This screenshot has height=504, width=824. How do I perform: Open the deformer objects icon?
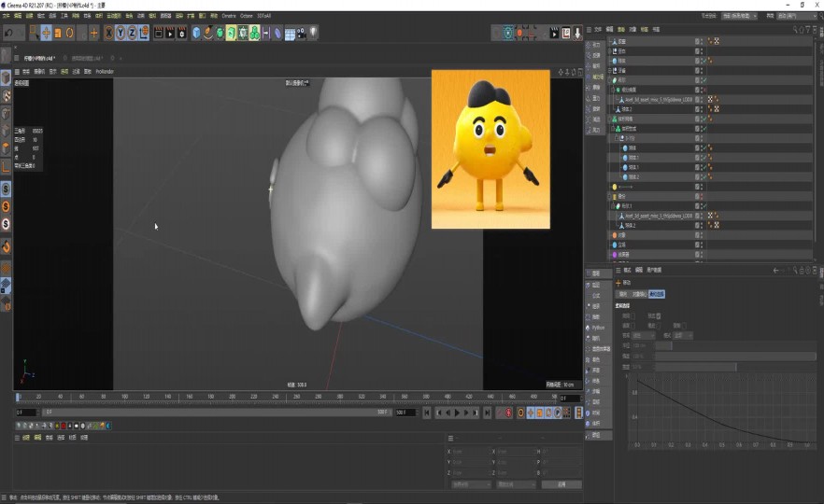tap(278, 33)
